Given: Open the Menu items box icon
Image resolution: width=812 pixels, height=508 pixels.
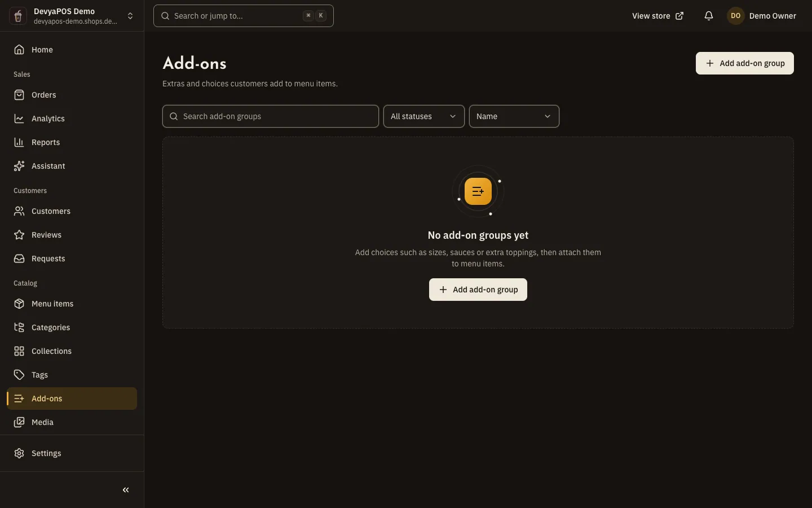Looking at the screenshot, I should 19,304.
